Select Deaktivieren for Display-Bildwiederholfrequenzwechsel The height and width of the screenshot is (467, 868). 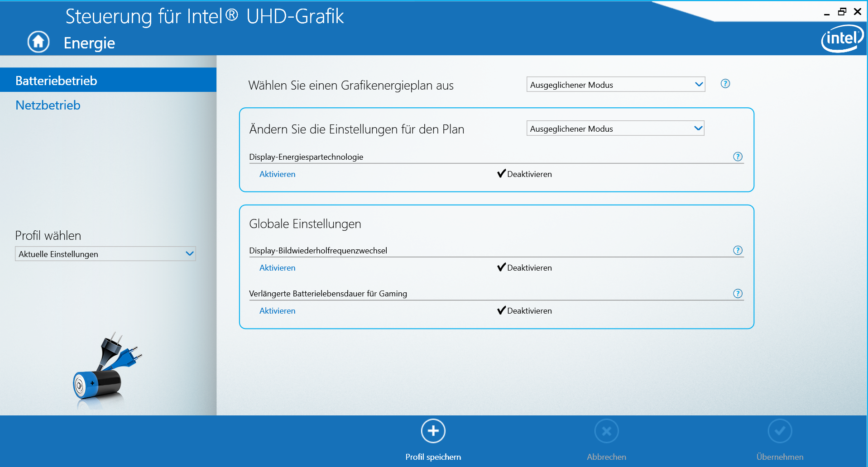524,268
